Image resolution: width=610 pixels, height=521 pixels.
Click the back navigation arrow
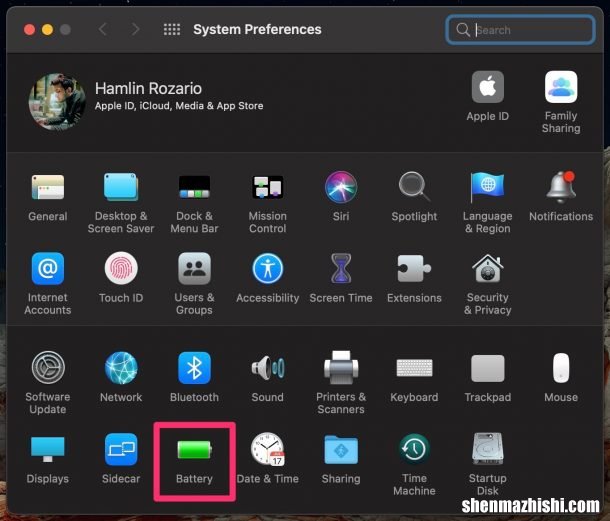(102, 30)
